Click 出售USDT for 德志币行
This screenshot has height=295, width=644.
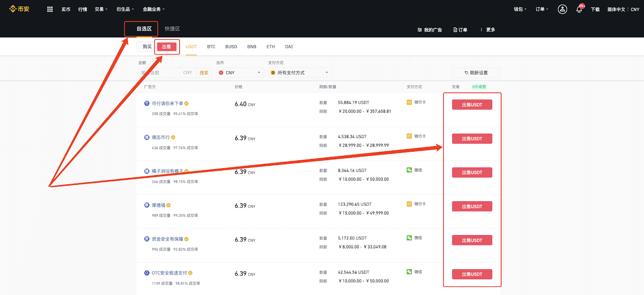pos(472,138)
